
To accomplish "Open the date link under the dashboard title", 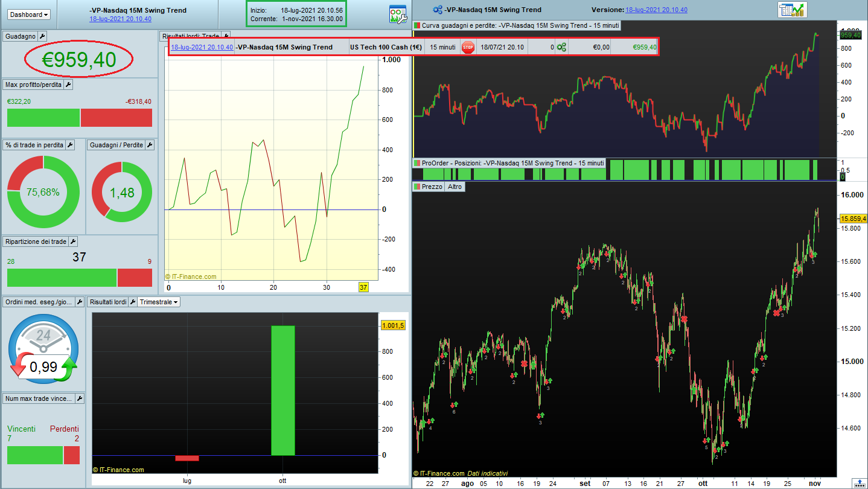I will tap(120, 19).
